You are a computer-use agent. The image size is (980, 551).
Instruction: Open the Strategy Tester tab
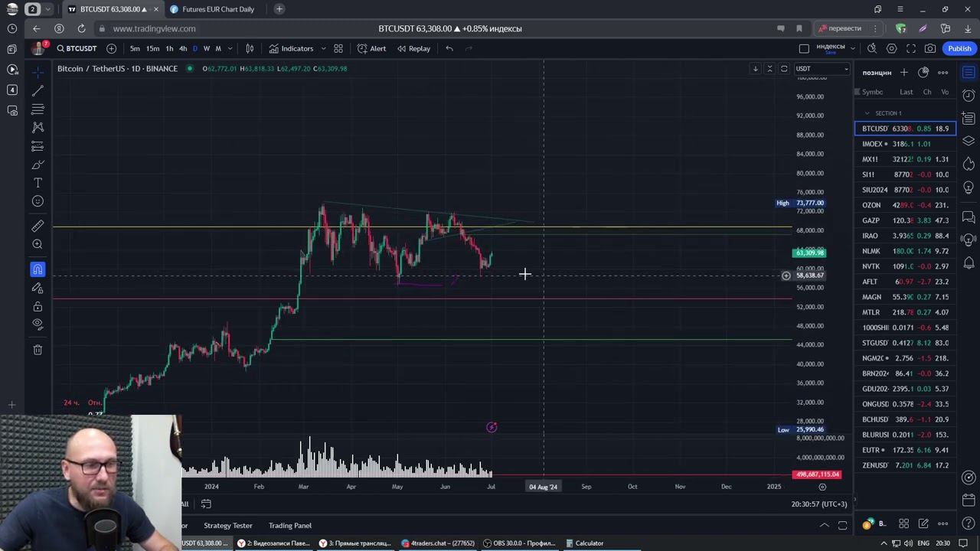pos(228,526)
